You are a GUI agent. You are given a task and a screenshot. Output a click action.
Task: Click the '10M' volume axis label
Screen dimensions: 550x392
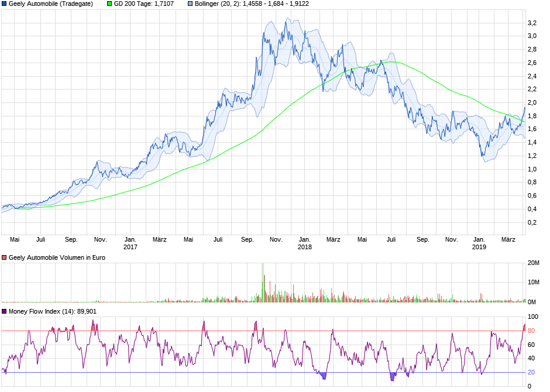(x=534, y=283)
